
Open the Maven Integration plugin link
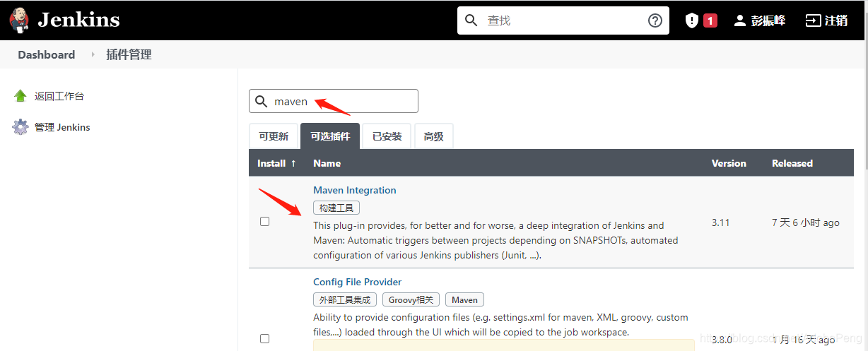tap(355, 190)
